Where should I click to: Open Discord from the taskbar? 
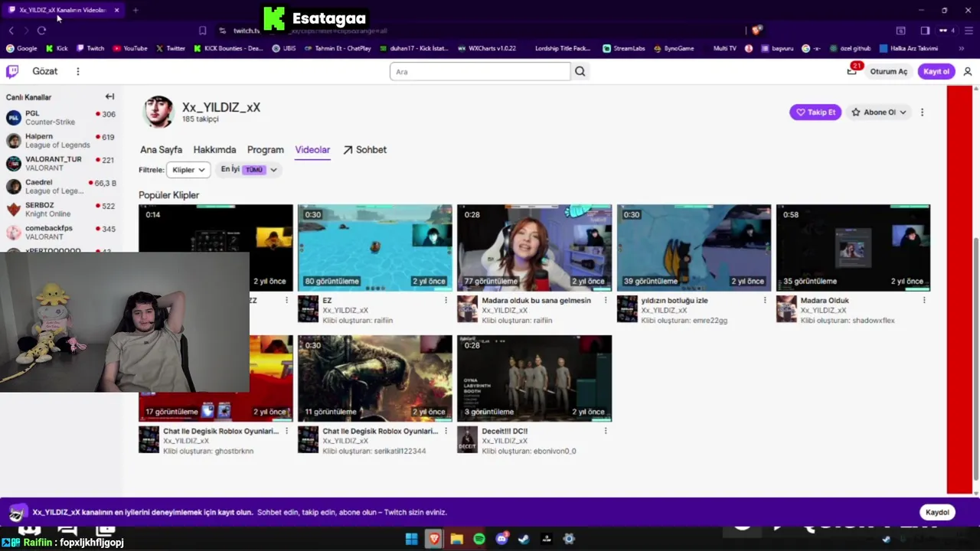click(x=501, y=539)
